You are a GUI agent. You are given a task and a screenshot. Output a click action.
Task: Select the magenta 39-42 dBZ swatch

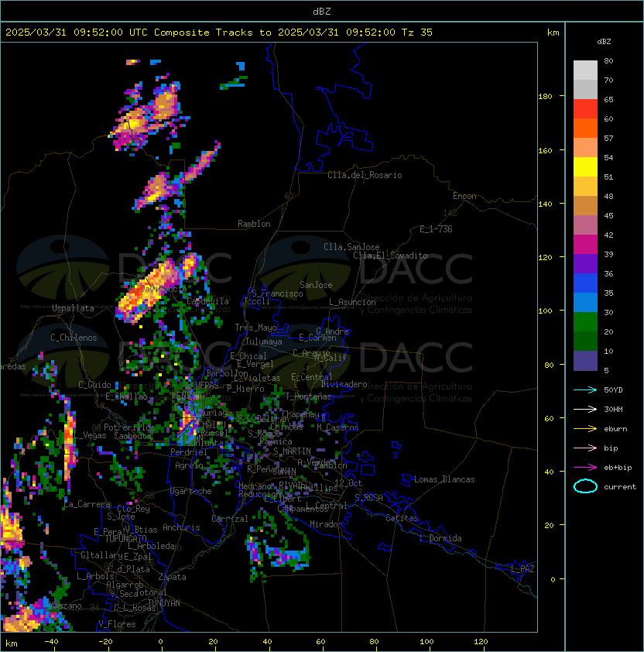tap(585, 245)
